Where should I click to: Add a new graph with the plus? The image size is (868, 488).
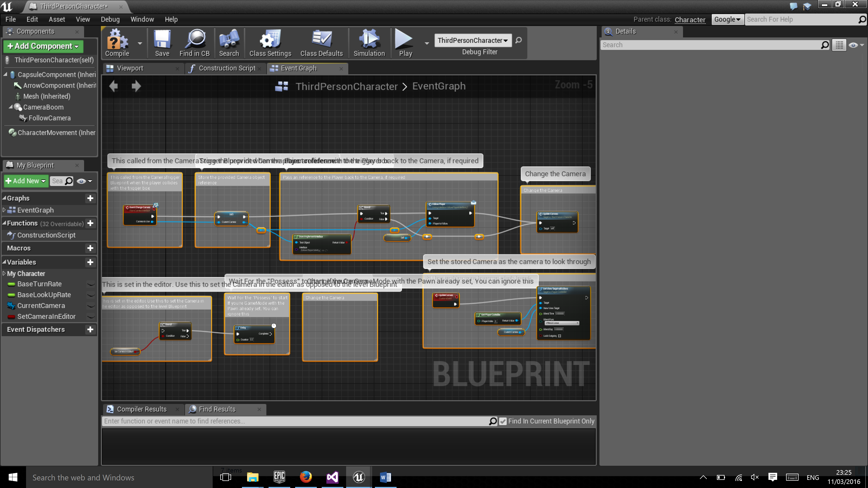point(90,198)
